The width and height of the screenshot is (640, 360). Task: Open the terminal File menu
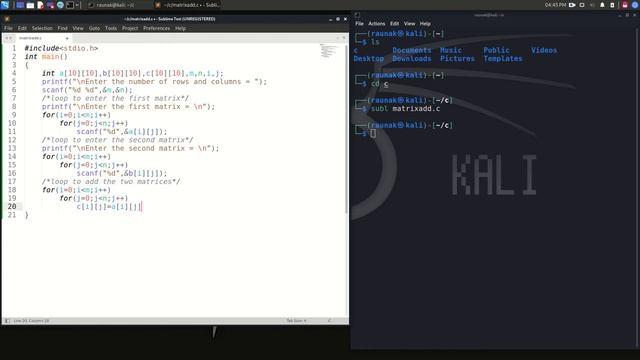pyautogui.click(x=359, y=24)
